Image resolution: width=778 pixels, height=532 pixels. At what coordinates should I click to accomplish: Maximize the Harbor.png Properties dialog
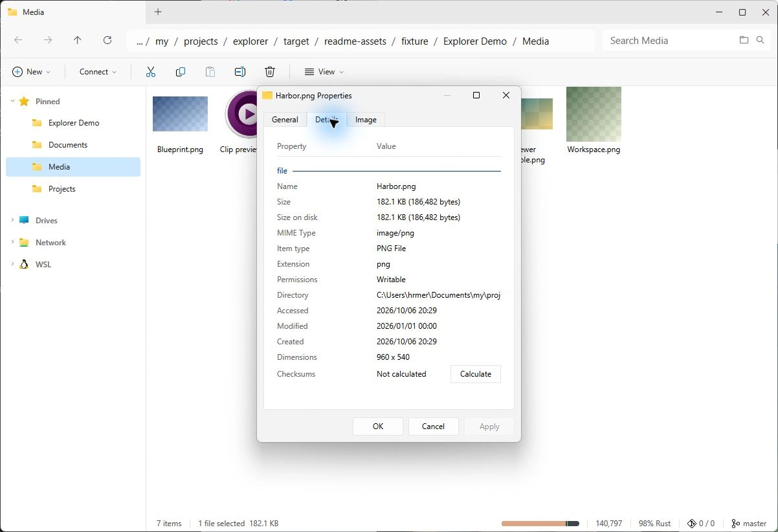tap(476, 95)
